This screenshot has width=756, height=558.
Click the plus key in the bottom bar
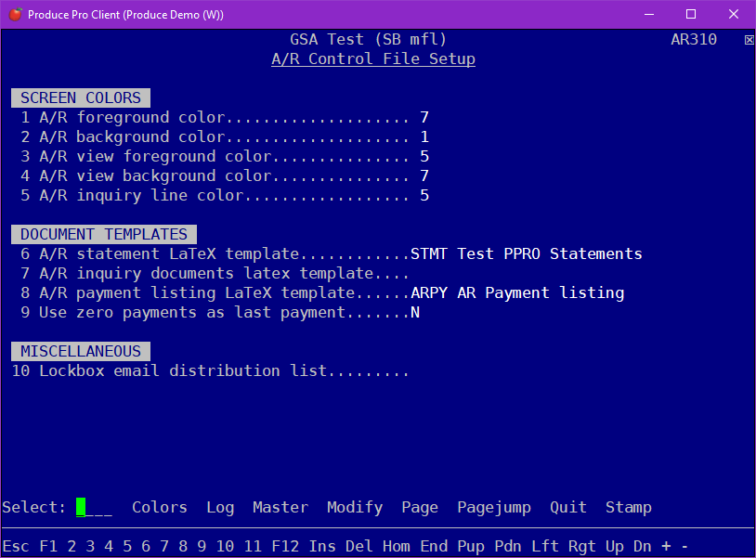666,547
